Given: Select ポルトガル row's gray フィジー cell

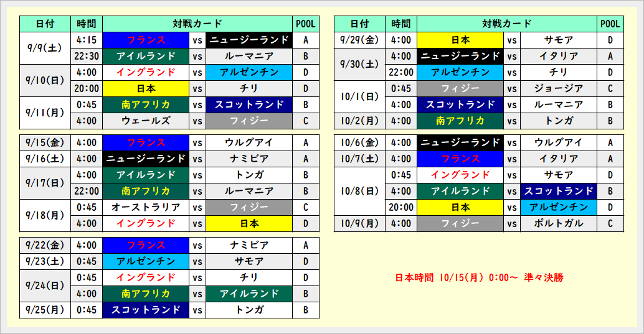Looking at the screenshot, I should [x=460, y=223].
